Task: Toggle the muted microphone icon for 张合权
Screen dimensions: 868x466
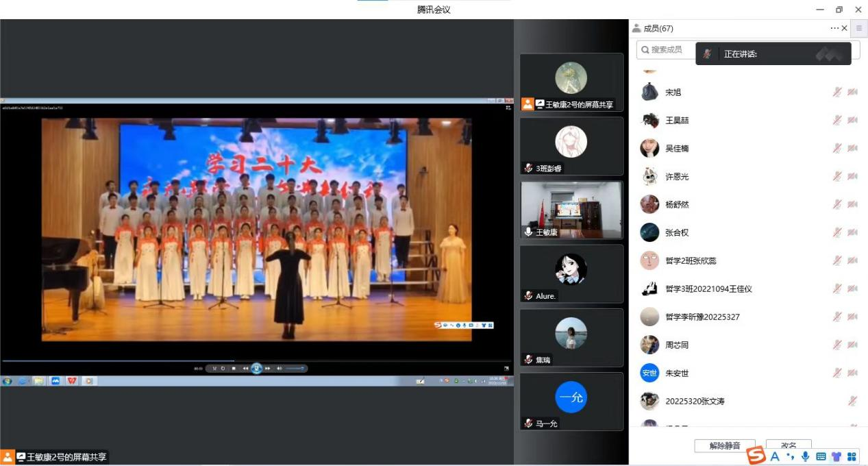Action: 836,232
